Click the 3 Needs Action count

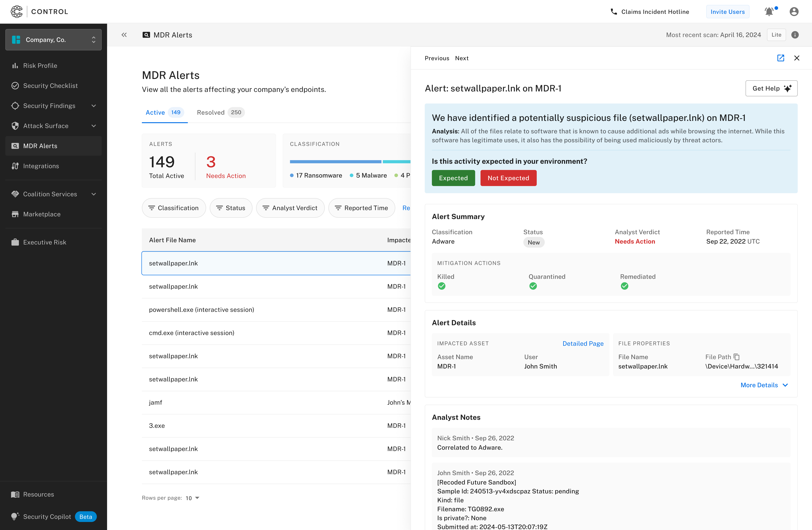(211, 162)
